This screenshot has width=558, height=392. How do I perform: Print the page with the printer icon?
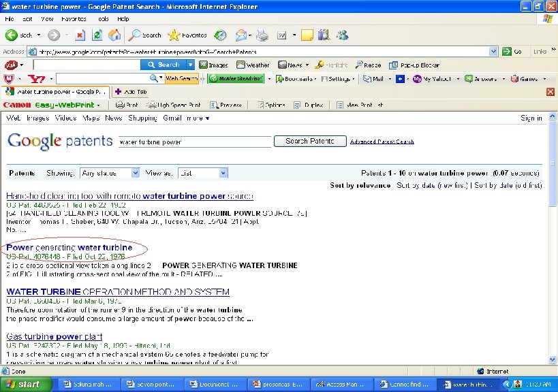(262, 35)
